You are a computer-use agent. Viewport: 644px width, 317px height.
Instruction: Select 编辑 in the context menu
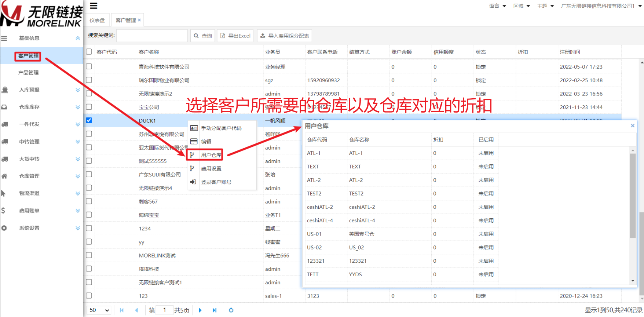(x=222, y=142)
